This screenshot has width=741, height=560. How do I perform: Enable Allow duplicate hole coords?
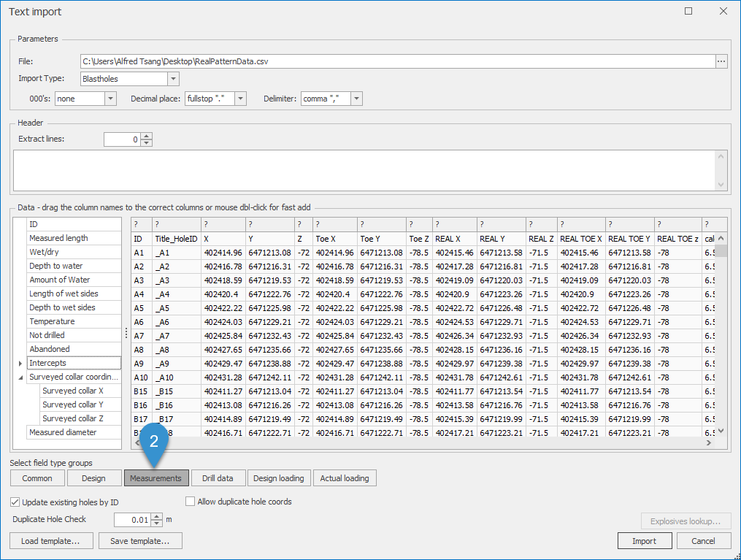click(190, 502)
